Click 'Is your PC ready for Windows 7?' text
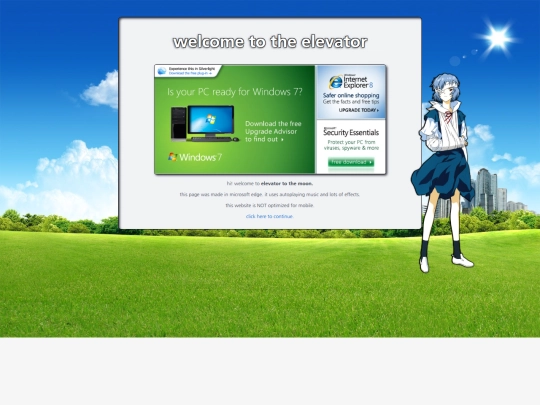Image resolution: width=540 pixels, height=405 pixels. 235,92
